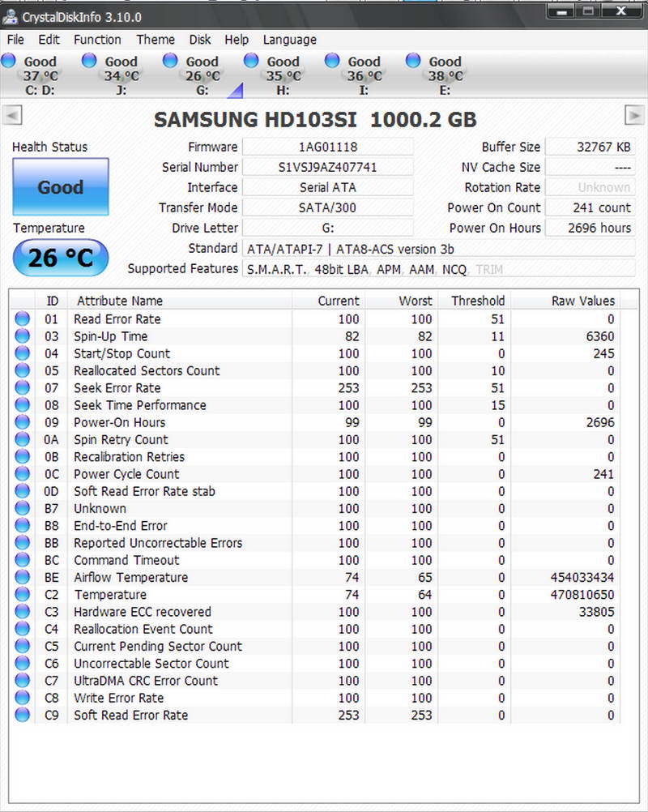Click the Spin Retry Count status orb
Image resolution: width=648 pixels, height=812 pixels.
point(22,439)
